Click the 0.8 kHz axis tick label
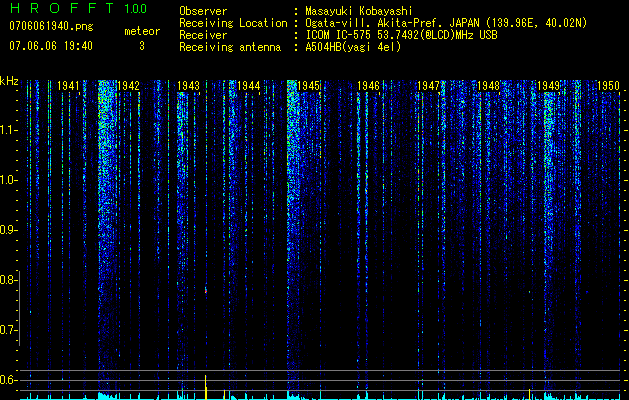The image size is (629, 400). click(7, 280)
